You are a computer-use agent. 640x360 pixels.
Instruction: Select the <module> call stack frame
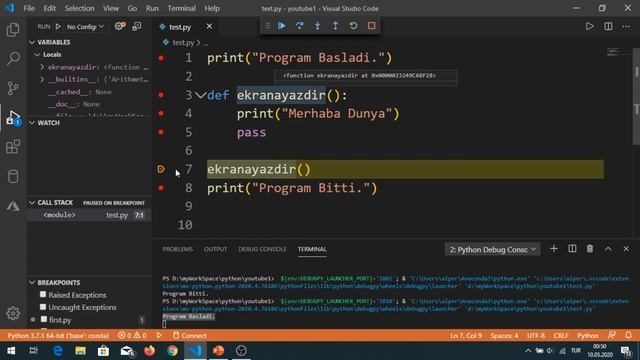(89, 215)
